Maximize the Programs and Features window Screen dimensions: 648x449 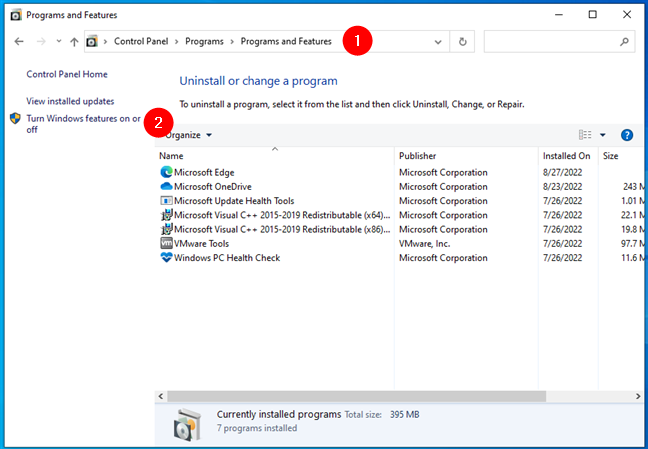(x=593, y=15)
